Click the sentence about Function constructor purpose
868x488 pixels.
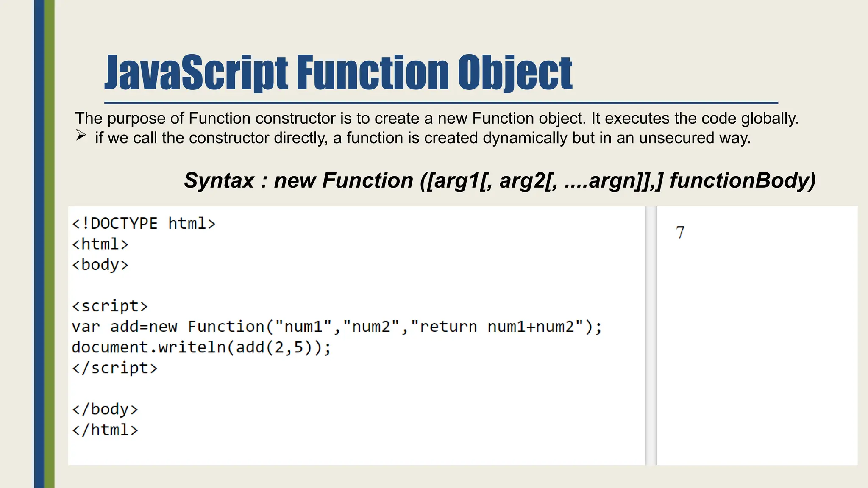click(437, 118)
